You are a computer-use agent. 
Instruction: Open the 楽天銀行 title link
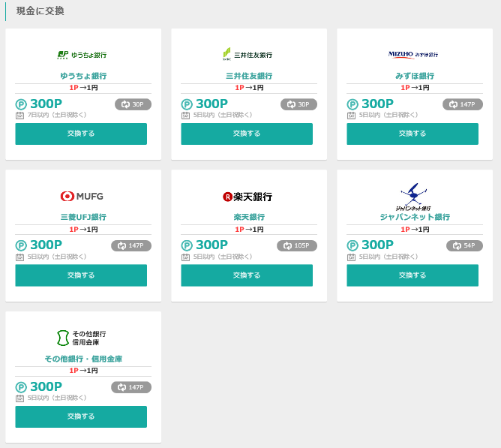(249, 217)
